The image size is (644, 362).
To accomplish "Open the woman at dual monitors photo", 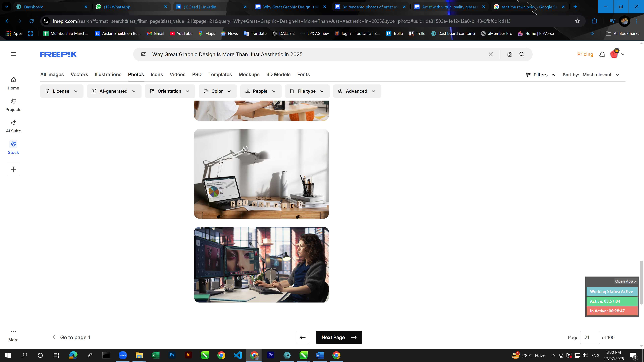I will point(261,265).
